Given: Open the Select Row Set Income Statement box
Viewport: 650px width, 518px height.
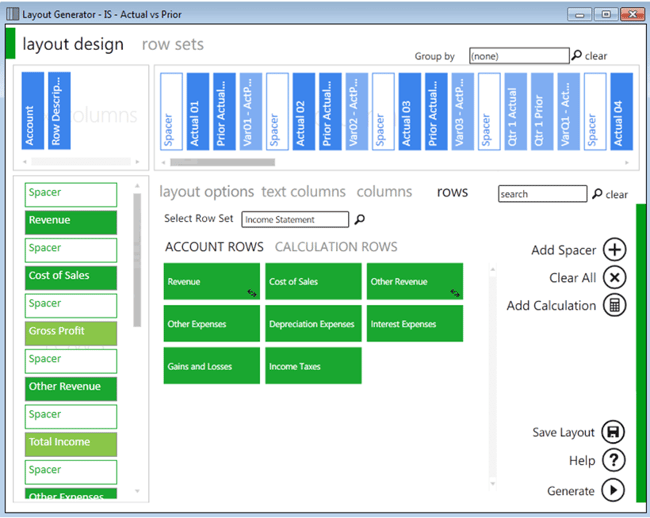Looking at the screenshot, I should click(x=295, y=219).
